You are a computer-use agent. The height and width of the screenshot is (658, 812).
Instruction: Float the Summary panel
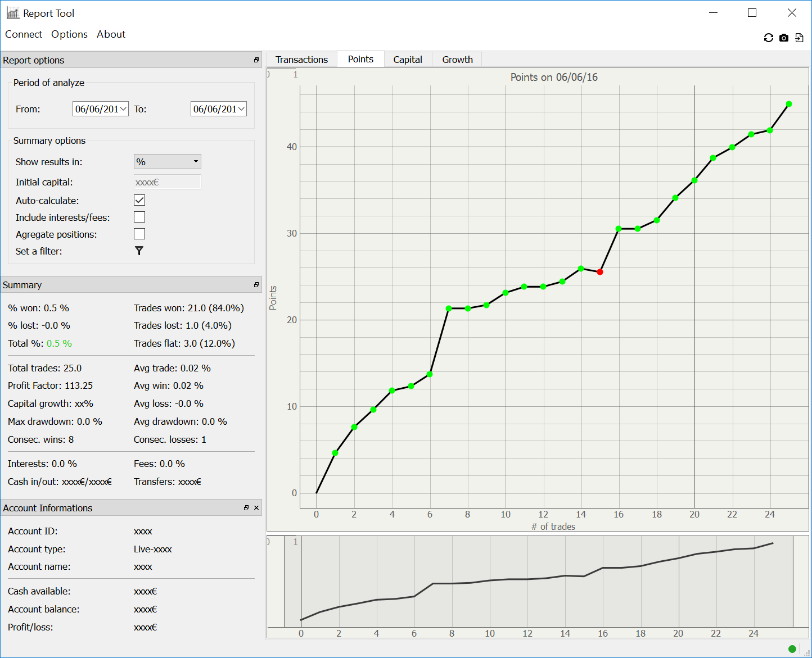click(x=256, y=285)
